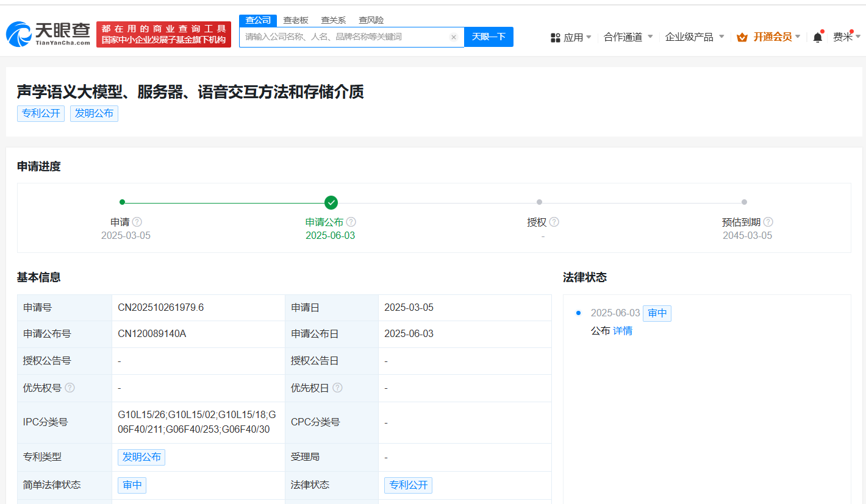
Task: Click the help icon next to 申请公布
Action: (x=351, y=222)
